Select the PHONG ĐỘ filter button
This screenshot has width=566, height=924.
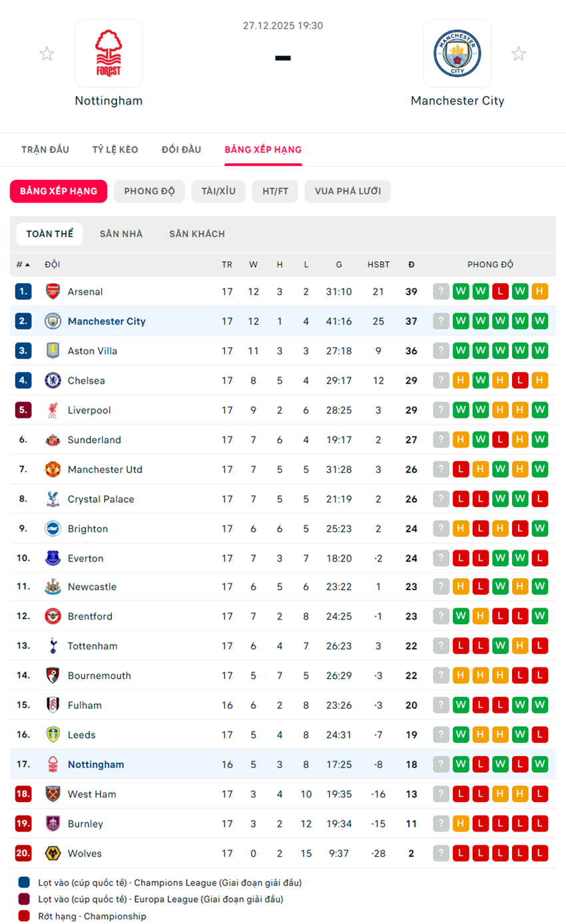(x=149, y=191)
